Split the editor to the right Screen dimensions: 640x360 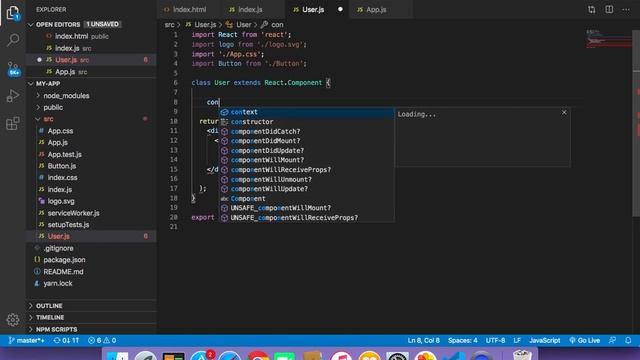[x=609, y=9]
